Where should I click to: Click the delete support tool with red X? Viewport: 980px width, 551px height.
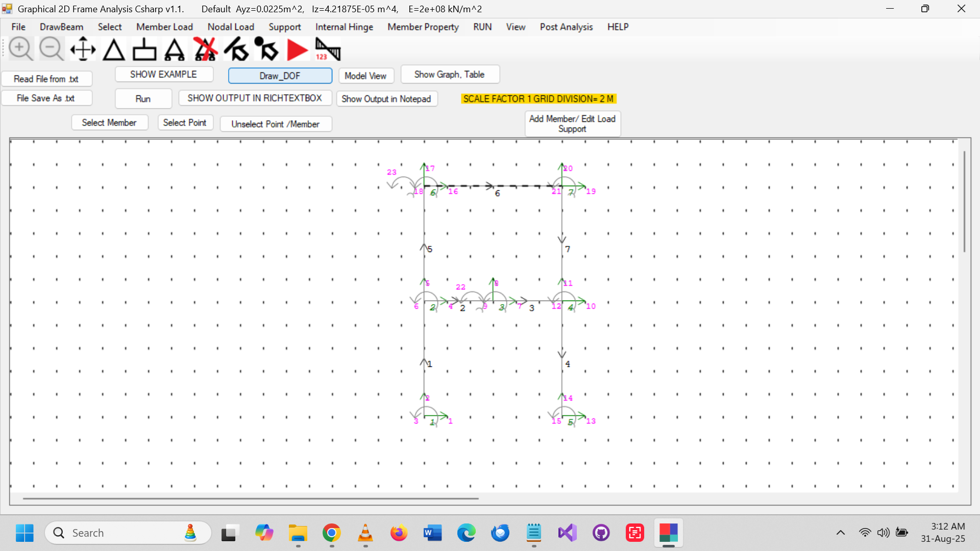pos(205,48)
